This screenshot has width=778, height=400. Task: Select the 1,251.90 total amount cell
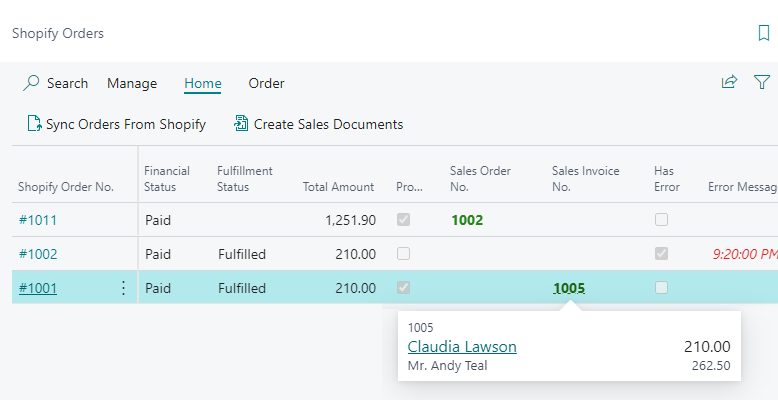tap(350, 220)
